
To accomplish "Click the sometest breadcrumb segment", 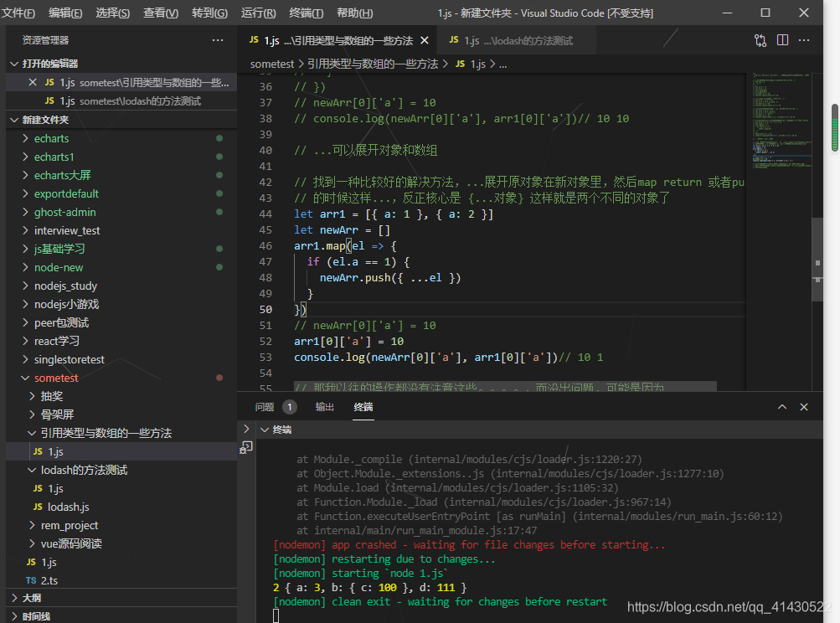I will (272, 64).
